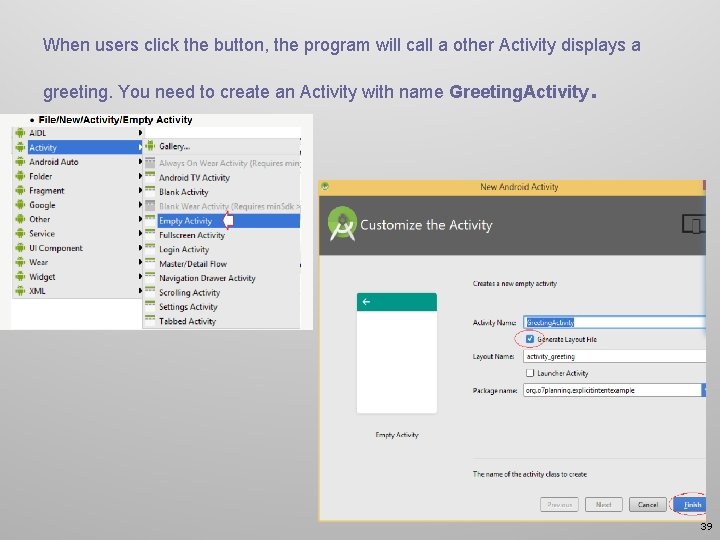Select Android TV Activity entry

pyautogui.click(x=222, y=178)
